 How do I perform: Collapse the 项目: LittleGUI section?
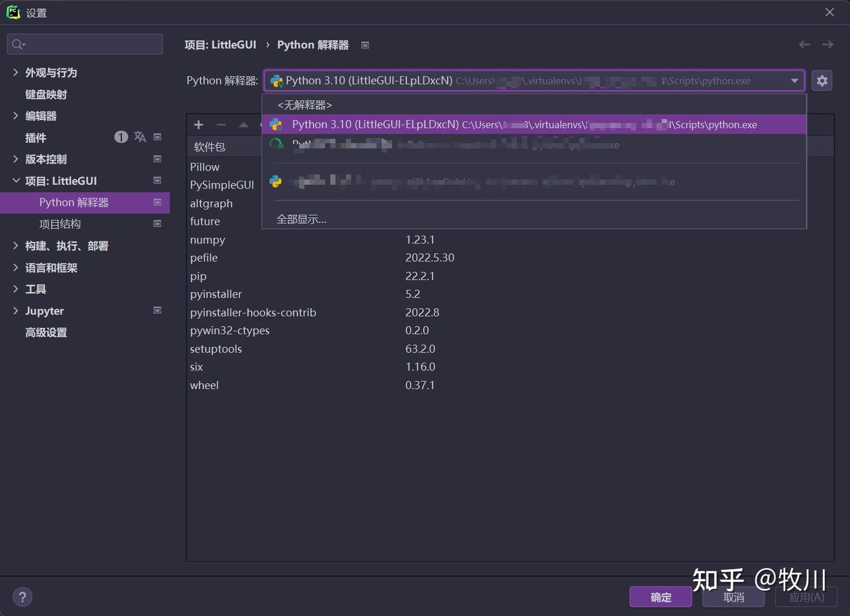(x=15, y=181)
